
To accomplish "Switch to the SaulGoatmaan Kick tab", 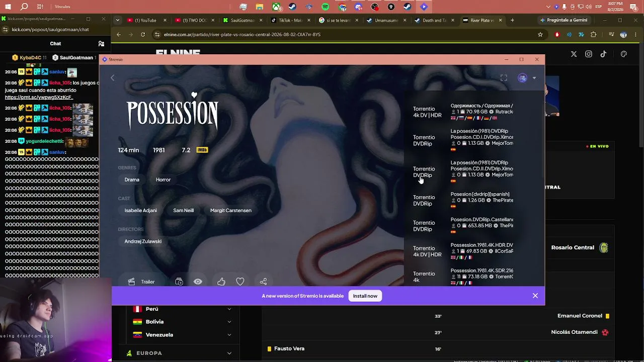I will click(x=242, y=20).
